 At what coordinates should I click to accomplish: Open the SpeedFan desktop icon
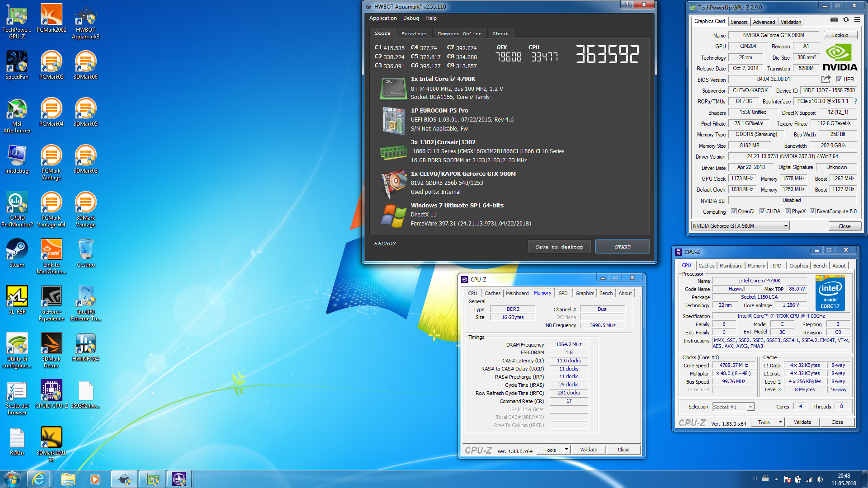(x=17, y=65)
